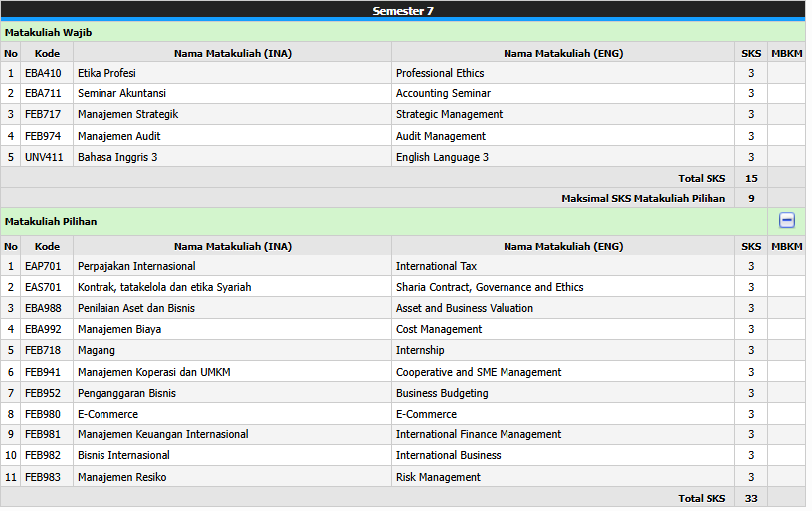Screen dimensions: 812x511
Task: Click the Magang elective course name
Action: pyautogui.click(x=96, y=350)
